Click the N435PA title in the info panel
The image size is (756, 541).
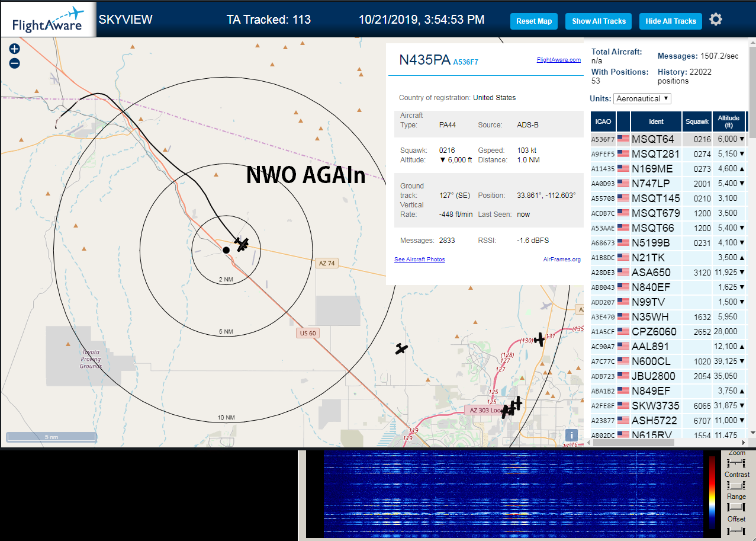(424, 60)
